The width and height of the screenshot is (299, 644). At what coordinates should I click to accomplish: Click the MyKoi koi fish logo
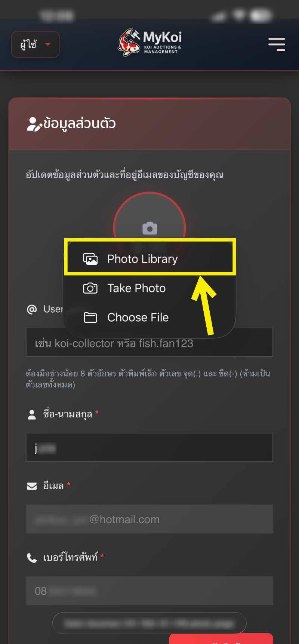pyautogui.click(x=129, y=43)
